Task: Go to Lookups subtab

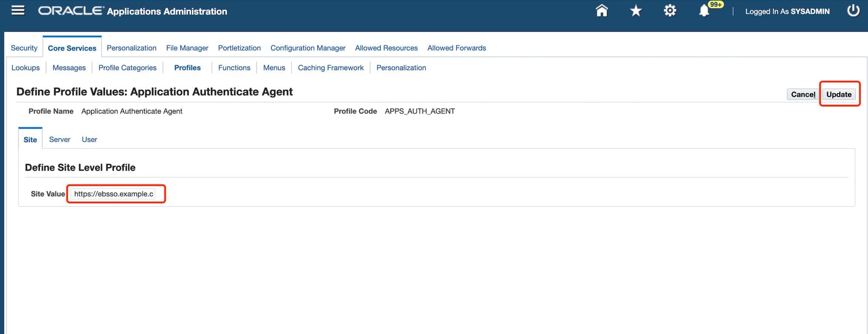Action: [25, 68]
